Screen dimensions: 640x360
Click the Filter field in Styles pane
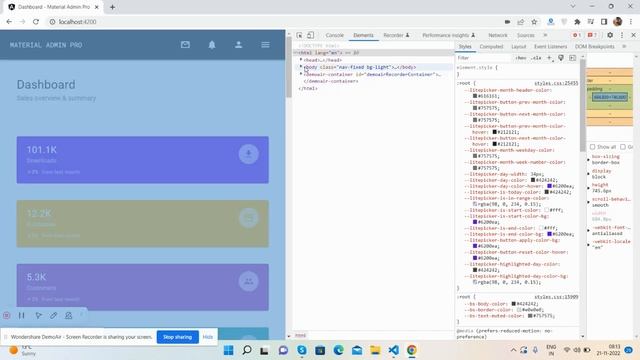(484, 58)
